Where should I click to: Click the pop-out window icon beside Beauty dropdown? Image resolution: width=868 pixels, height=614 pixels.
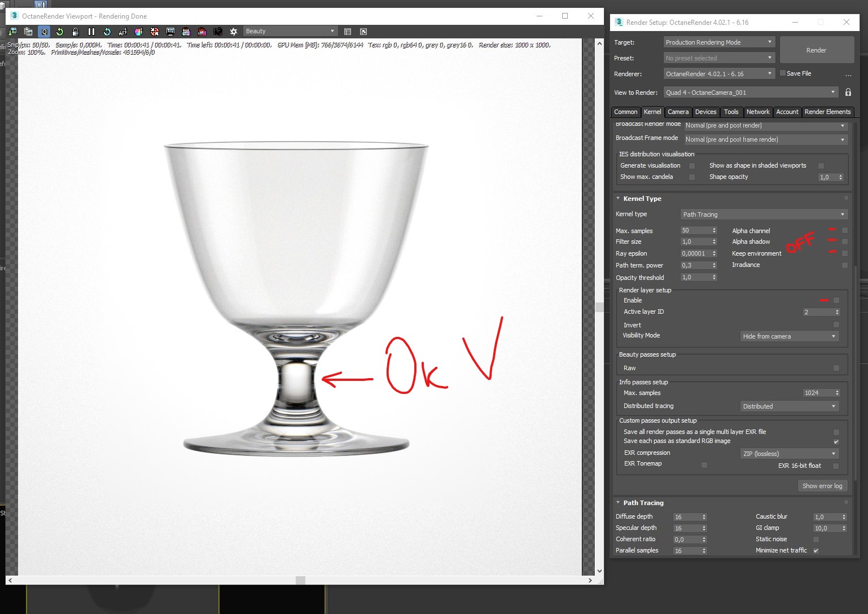(363, 32)
